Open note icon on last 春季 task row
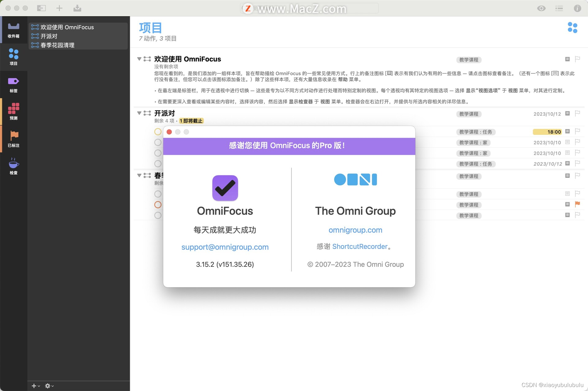 [567, 215]
